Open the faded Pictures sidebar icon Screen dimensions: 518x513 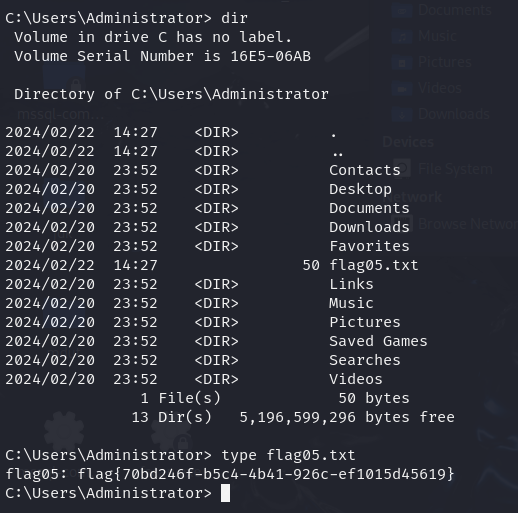pyautogui.click(x=402, y=62)
